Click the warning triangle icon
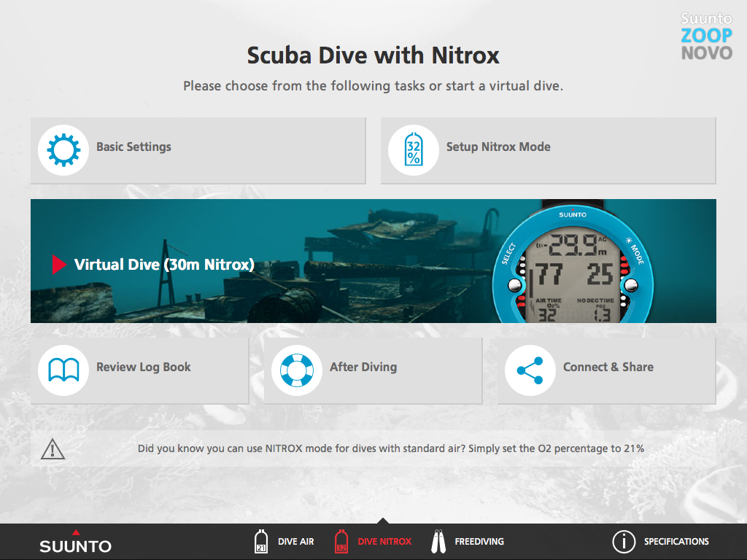The image size is (747, 560). click(53, 449)
